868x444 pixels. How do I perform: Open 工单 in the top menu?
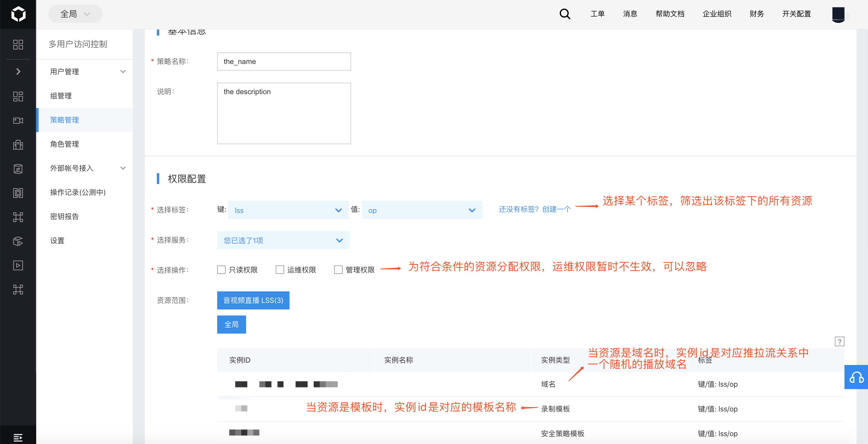tap(597, 14)
